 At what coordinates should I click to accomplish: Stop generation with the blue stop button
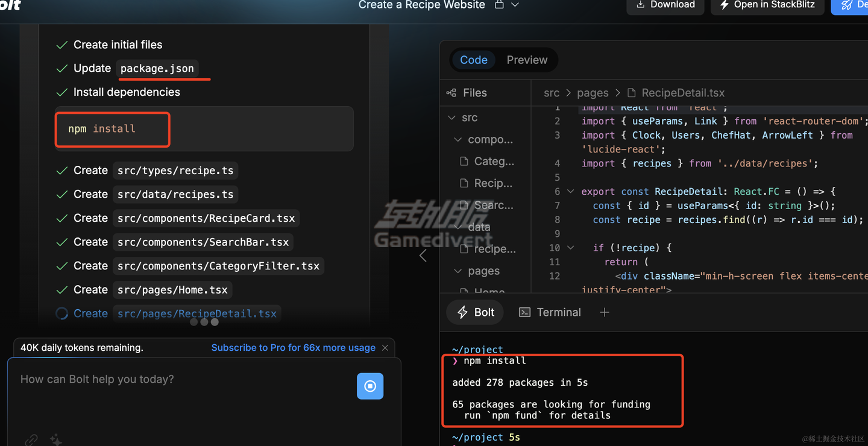pyautogui.click(x=370, y=386)
